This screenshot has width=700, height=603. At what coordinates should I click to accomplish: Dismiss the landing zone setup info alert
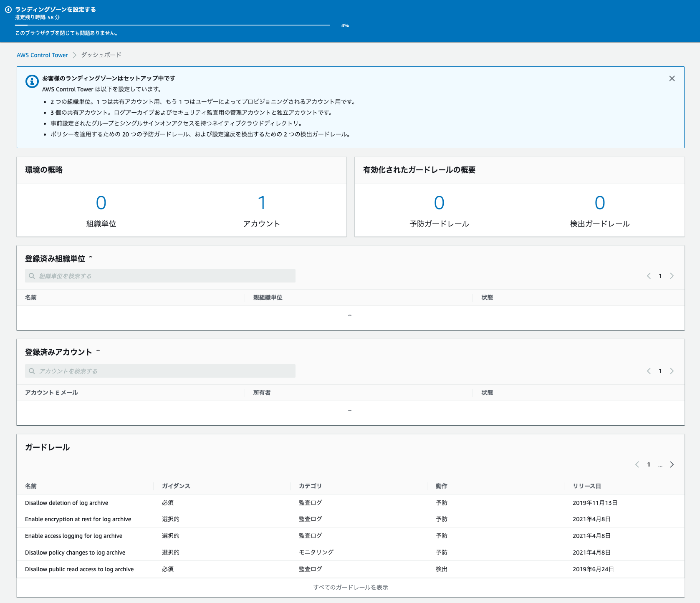672,78
